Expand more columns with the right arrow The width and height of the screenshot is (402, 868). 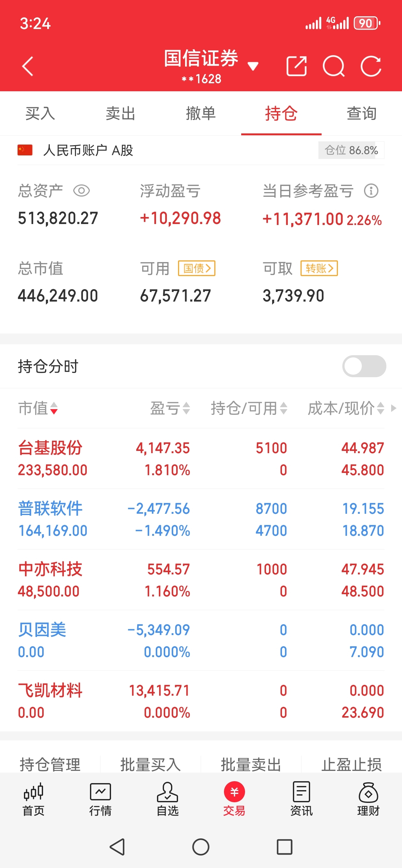(x=393, y=408)
